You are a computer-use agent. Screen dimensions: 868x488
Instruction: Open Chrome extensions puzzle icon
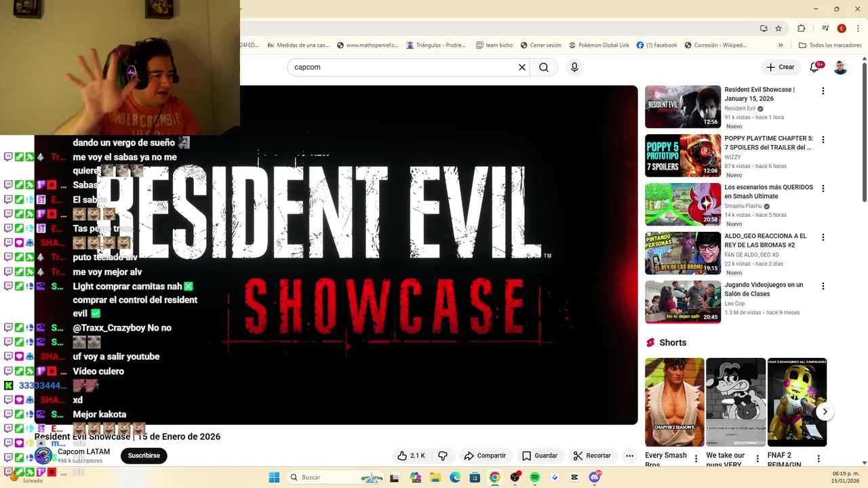coord(801,28)
